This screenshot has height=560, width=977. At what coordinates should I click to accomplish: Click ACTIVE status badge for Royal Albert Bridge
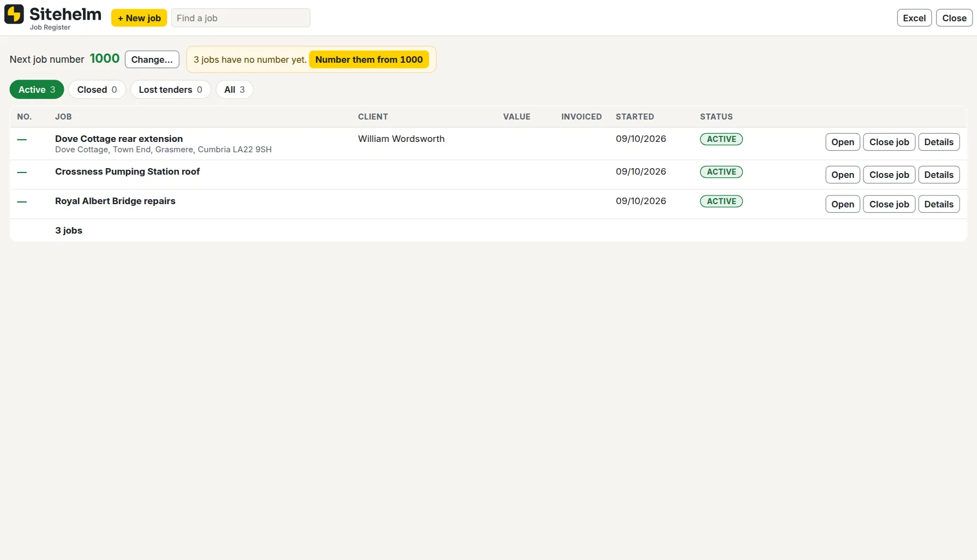(x=721, y=201)
